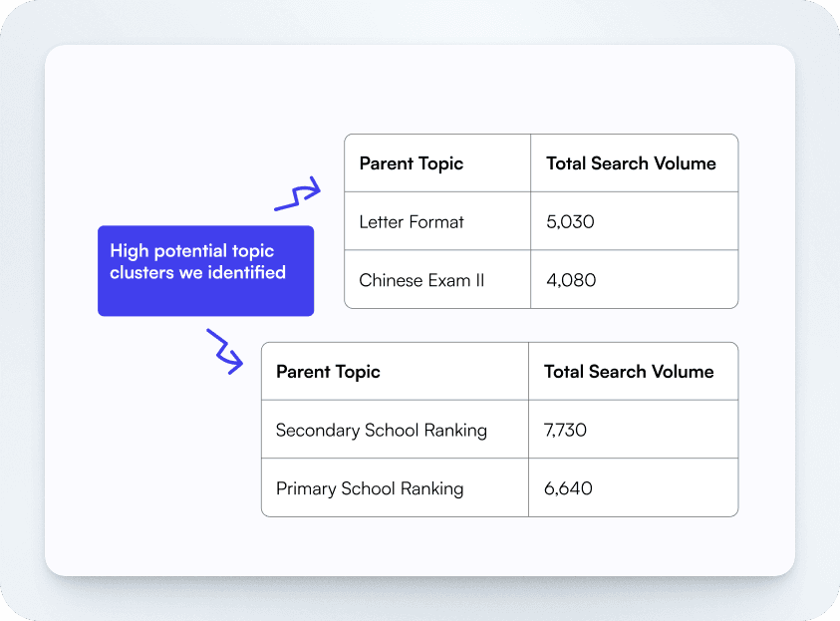The height and width of the screenshot is (621, 840).
Task: Click empty card space below the lower table
Action: pos(419,546)
